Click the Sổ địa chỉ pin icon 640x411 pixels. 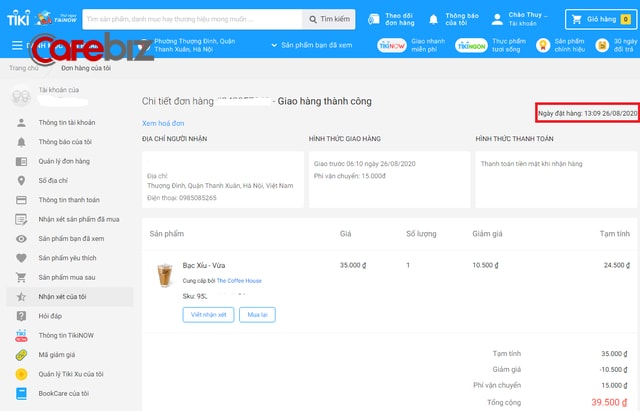pyautogui.click(x=21, y=181)
